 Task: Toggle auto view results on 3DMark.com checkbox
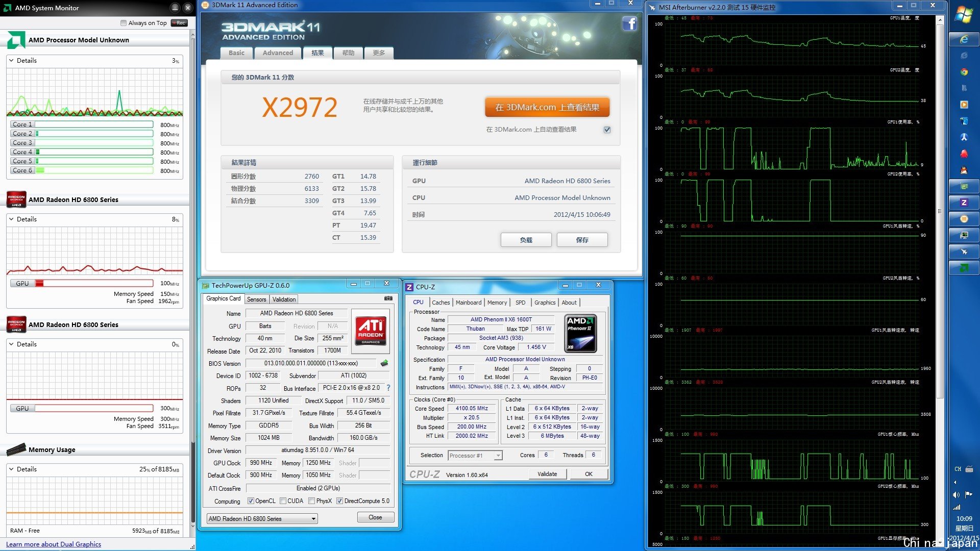(607, 130)
